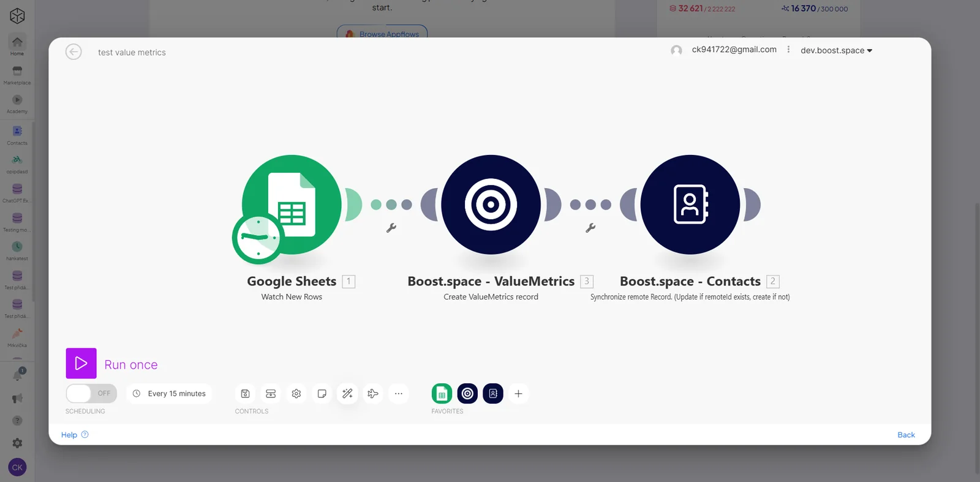Click module number badge 2

tap(773, 281)
